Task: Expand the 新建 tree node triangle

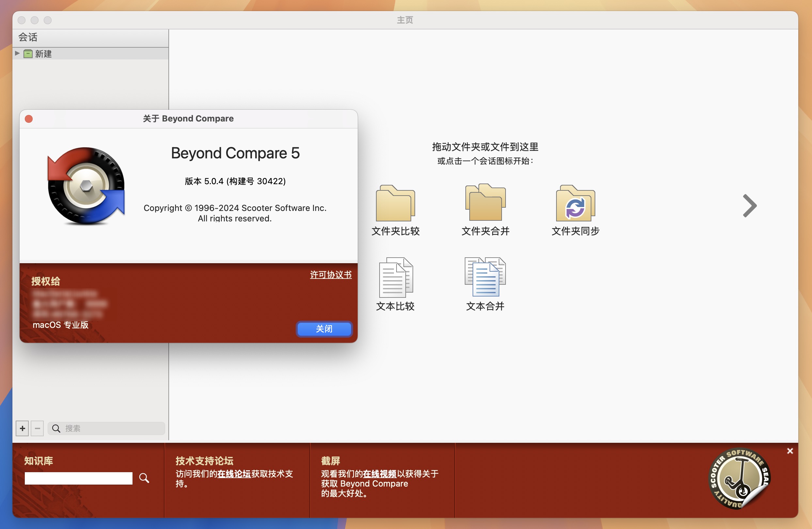Action: coord(17,53)
